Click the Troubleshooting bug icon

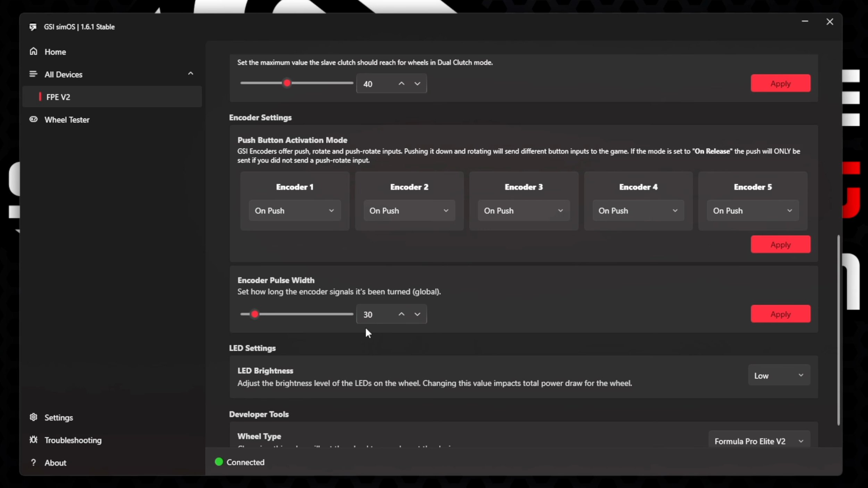[33, 440]
